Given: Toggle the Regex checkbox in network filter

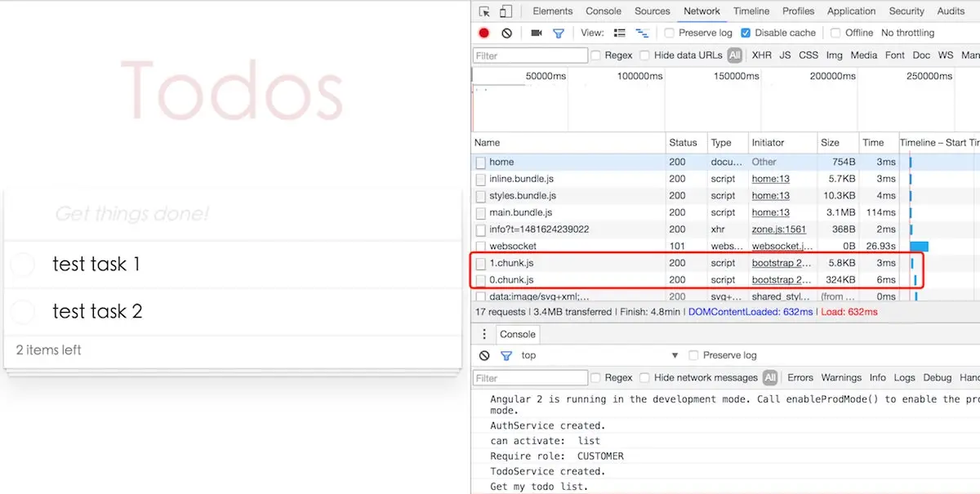Looking at the screenshot, I should 596,56.
